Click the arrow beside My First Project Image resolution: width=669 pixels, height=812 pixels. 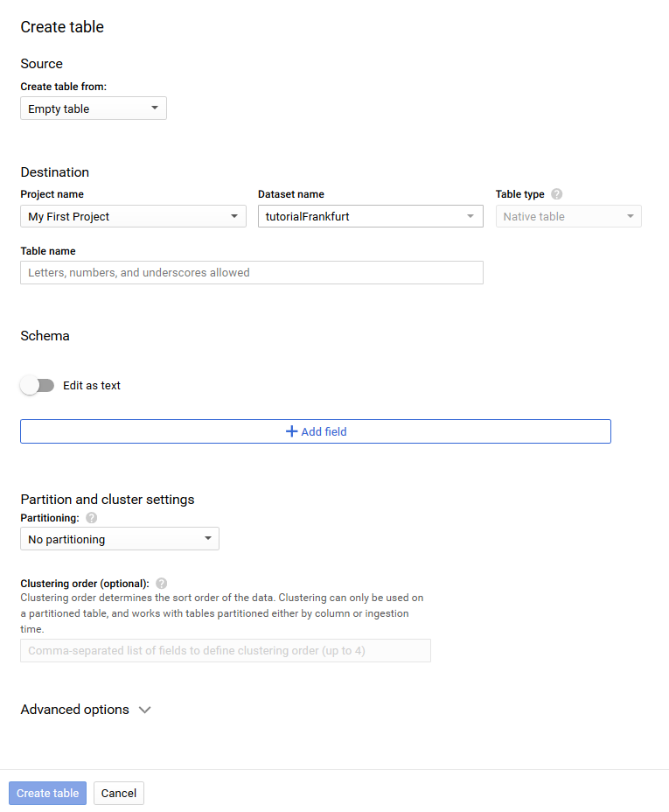(x=234, y=216)
